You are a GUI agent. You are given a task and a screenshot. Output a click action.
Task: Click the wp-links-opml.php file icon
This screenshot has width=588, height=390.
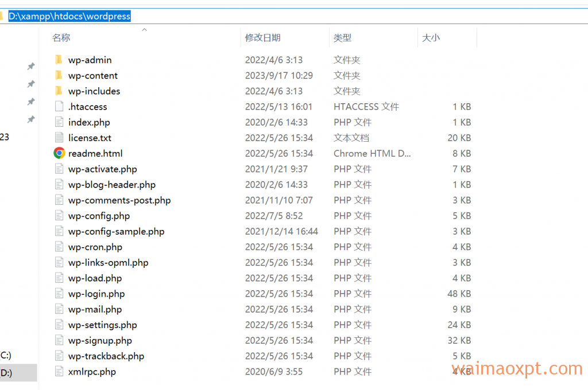[x=59, y=263]
